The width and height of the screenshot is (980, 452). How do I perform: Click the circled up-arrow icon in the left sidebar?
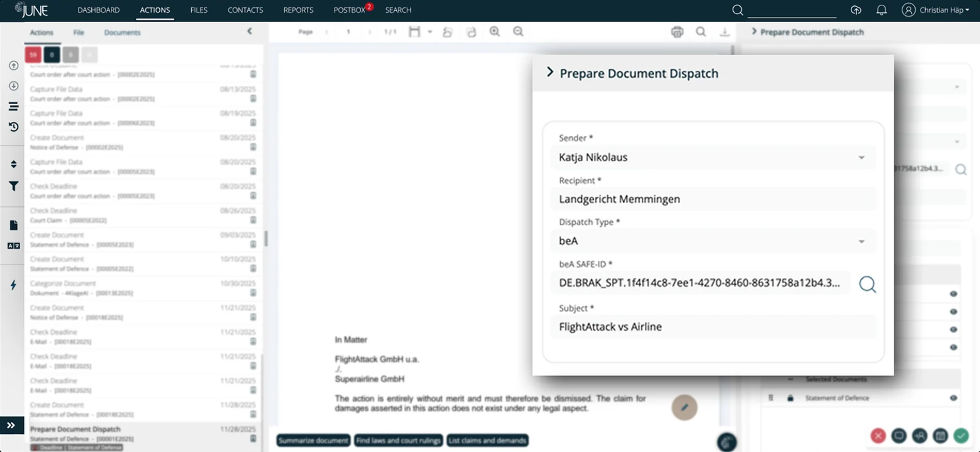(13, 66)
